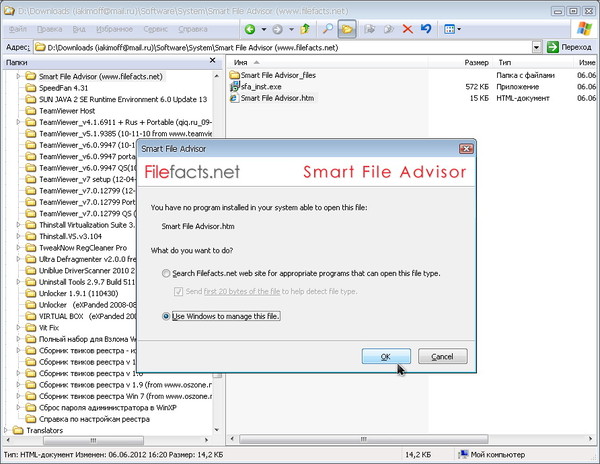Screen dimensions: 600x464
Task: Click the first 20 bytes of the file link
Action: point(242,291)
